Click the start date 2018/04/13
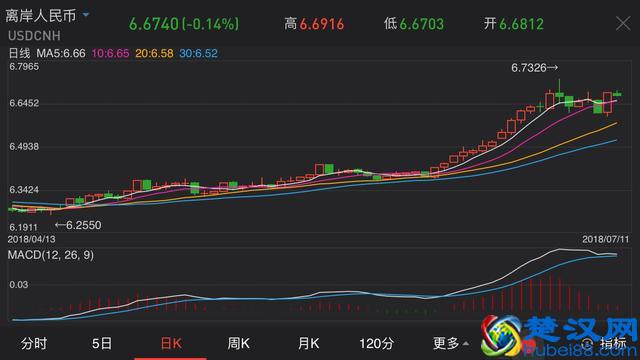Screen dimensions: 640x360 point(31,239)
